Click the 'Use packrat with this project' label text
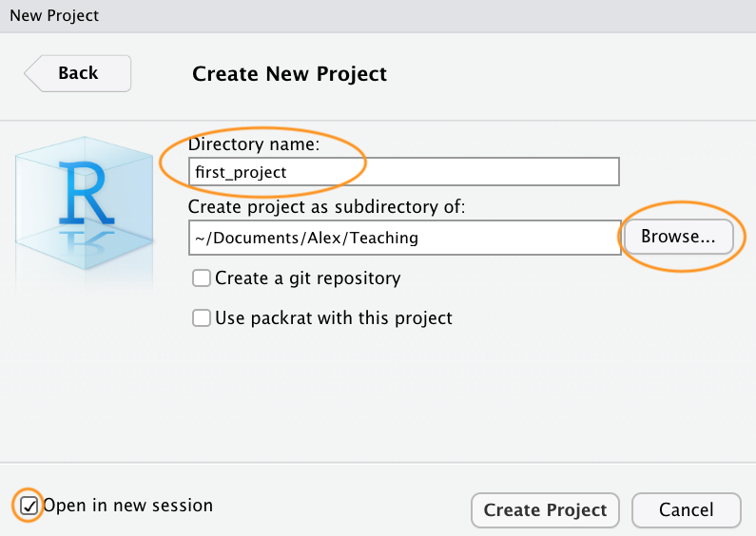Screen dimensions: 756x536 coord(334,318)
